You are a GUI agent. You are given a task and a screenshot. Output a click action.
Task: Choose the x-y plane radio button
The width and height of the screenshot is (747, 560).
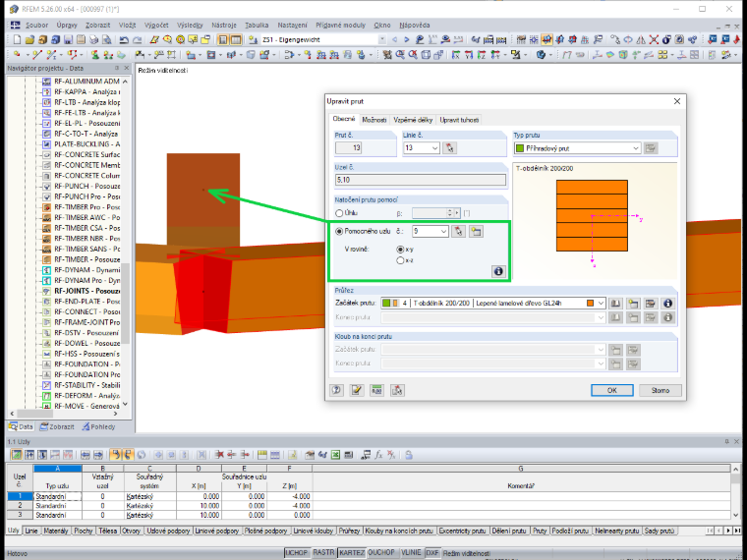tap(400, 249)
